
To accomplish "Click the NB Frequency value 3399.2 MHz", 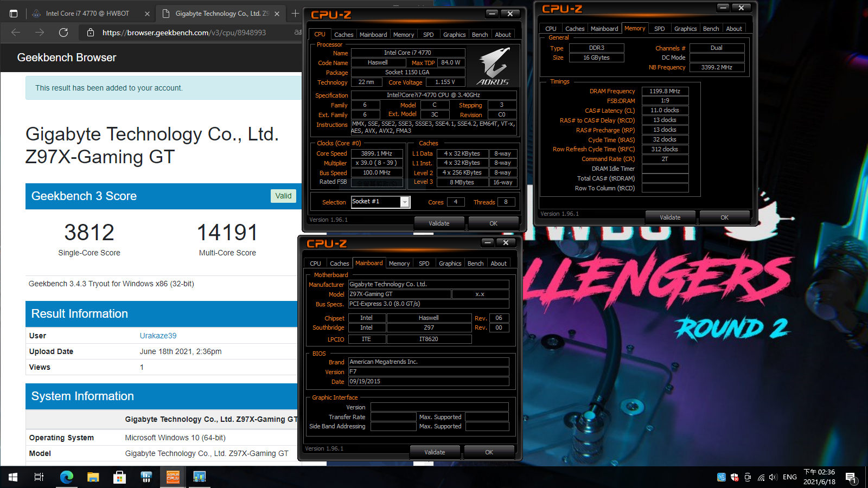I will click(x=717, y=67).
